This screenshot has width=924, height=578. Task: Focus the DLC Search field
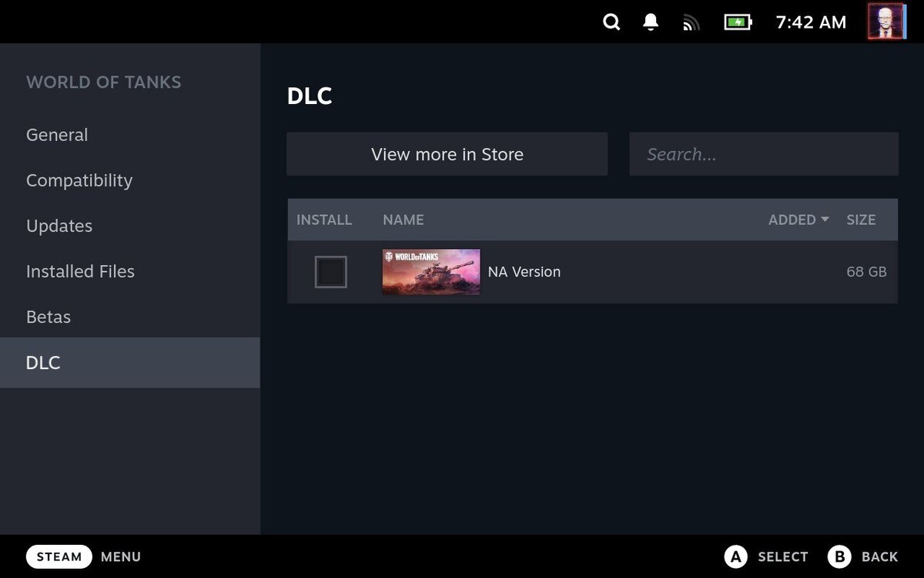point(764,154)
